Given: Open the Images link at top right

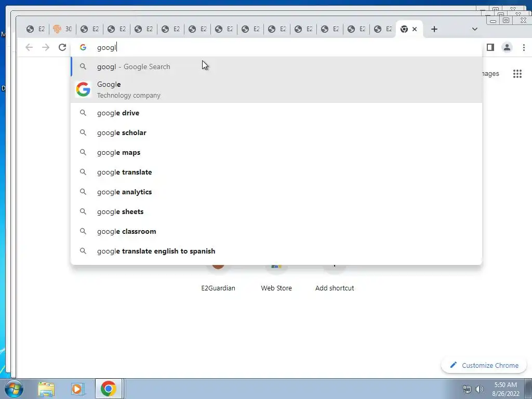Looking at the screenshot, I should tap(491, 74).
